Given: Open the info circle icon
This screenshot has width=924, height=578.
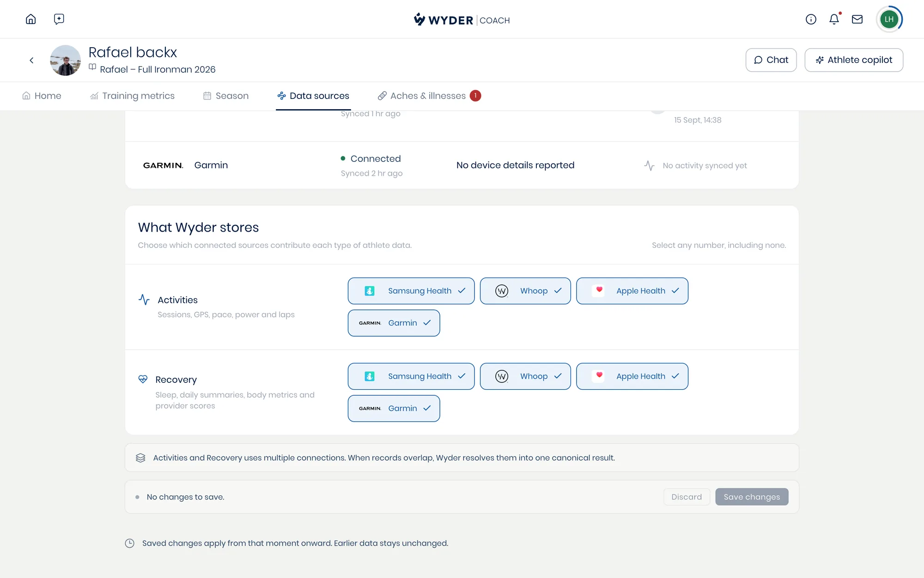Looking at the screenshot, I should pos(811,19).
